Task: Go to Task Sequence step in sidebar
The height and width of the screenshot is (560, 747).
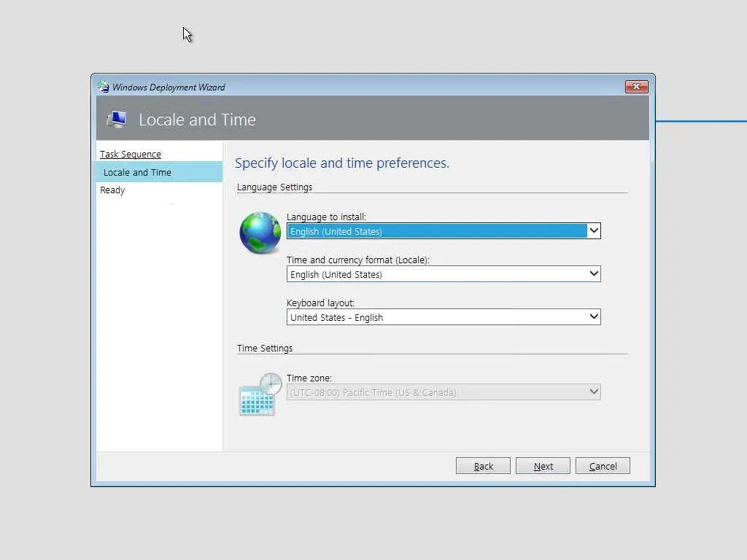Action: point(131,155)
